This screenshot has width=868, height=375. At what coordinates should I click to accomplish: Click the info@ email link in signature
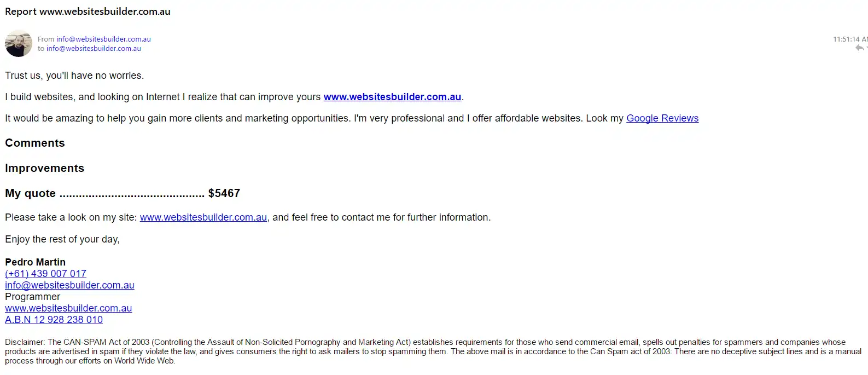tap(69, 285)
